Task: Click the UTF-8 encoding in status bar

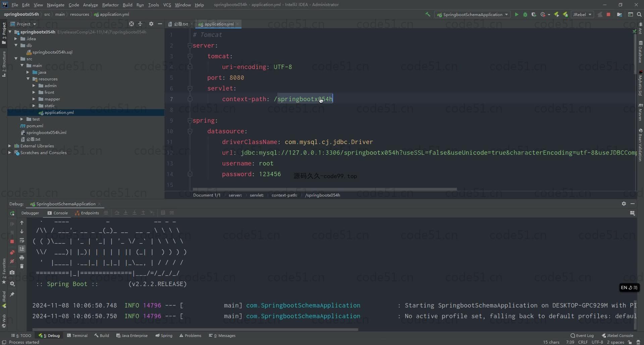Action: click(x=597, y=342)
